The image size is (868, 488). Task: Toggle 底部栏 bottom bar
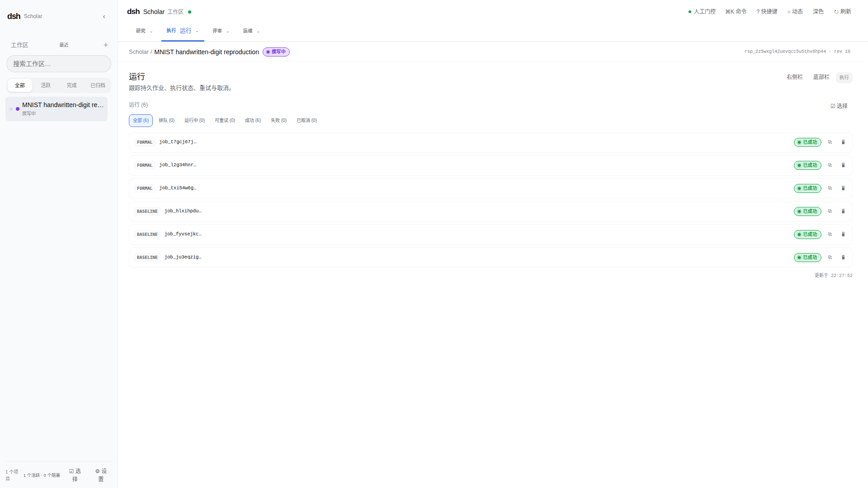pos(821,77)
